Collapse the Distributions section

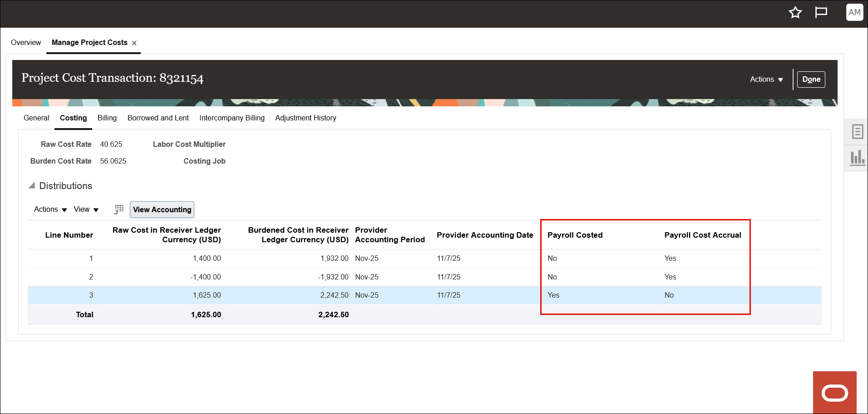(31, 185)
